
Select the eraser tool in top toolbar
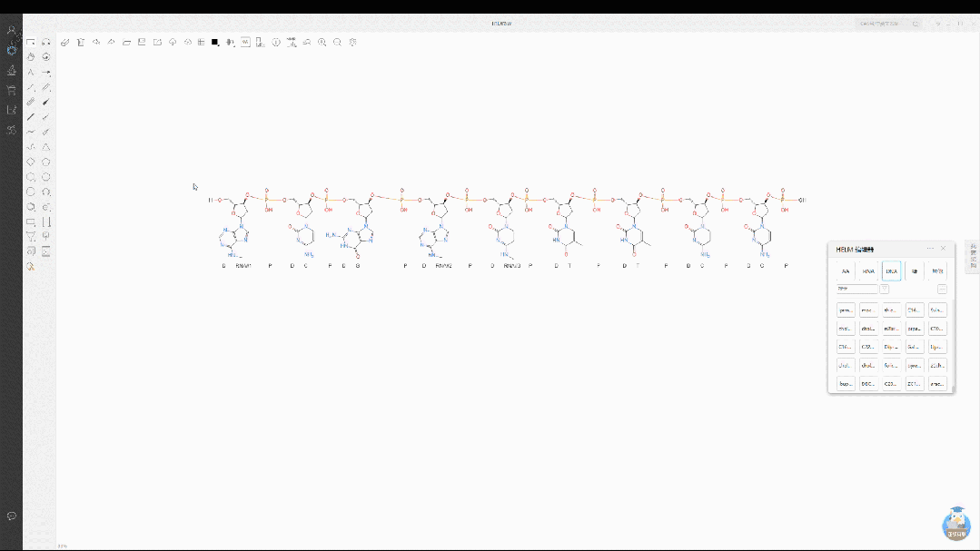click(x=64, y=42)
